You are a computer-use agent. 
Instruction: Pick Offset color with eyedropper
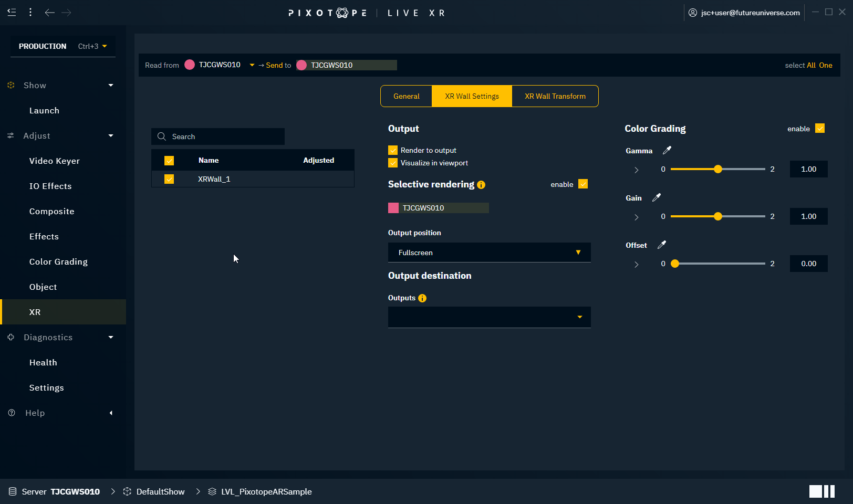(x=662, y=245)
